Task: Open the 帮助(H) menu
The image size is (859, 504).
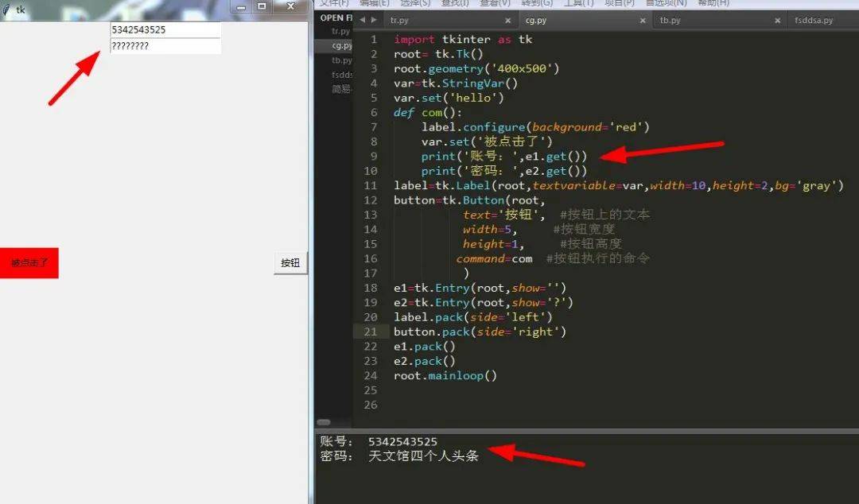Action: [x=713, y=3]
